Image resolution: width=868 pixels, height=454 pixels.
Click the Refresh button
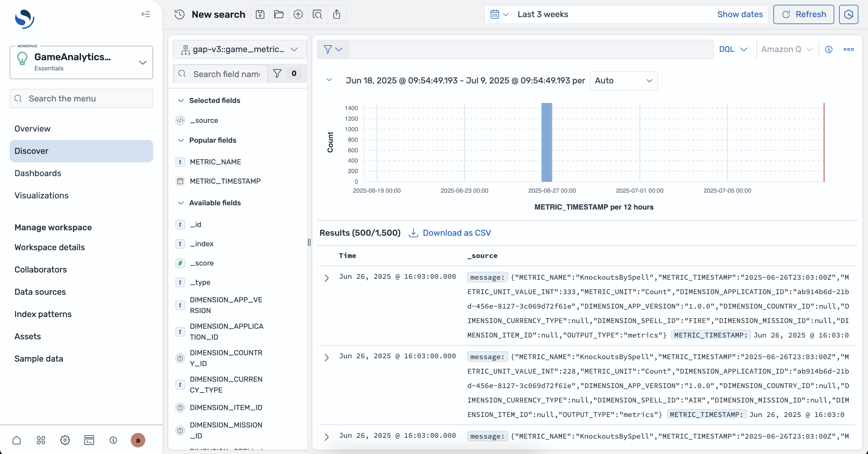point(803,14)
